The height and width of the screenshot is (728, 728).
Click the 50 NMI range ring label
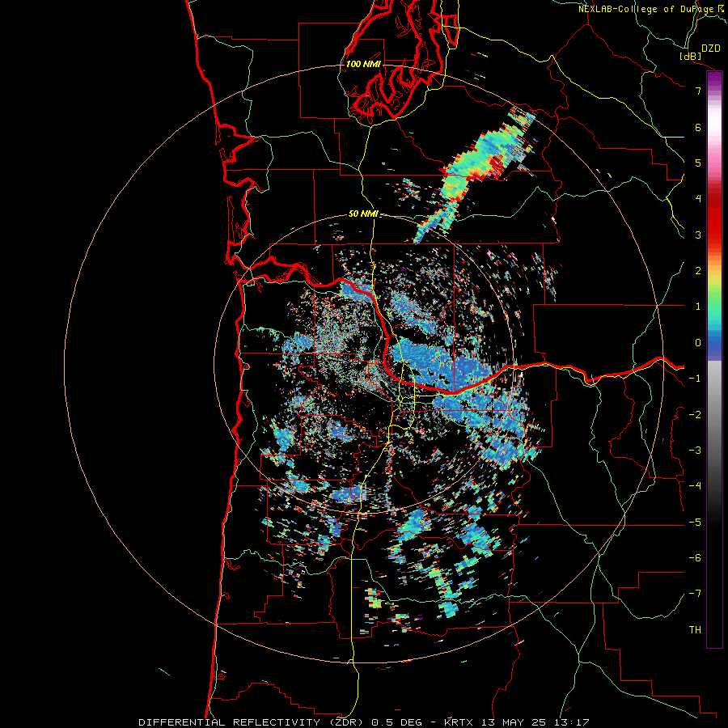tap(363, 214)
